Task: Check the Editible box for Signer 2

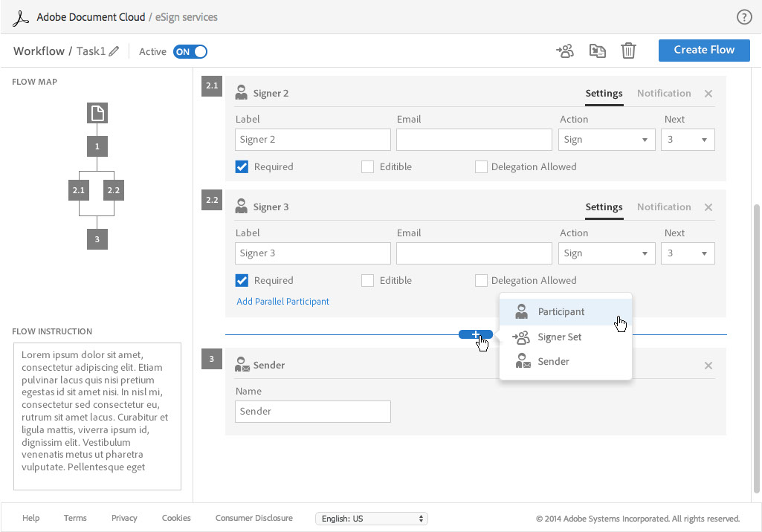Action: pyautogui.click(x=367, y=167)
